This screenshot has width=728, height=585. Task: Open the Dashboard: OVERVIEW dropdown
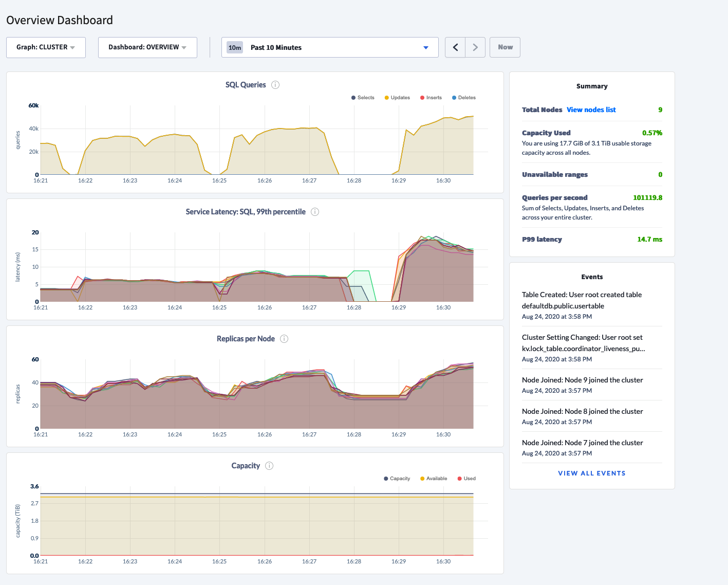147,47
